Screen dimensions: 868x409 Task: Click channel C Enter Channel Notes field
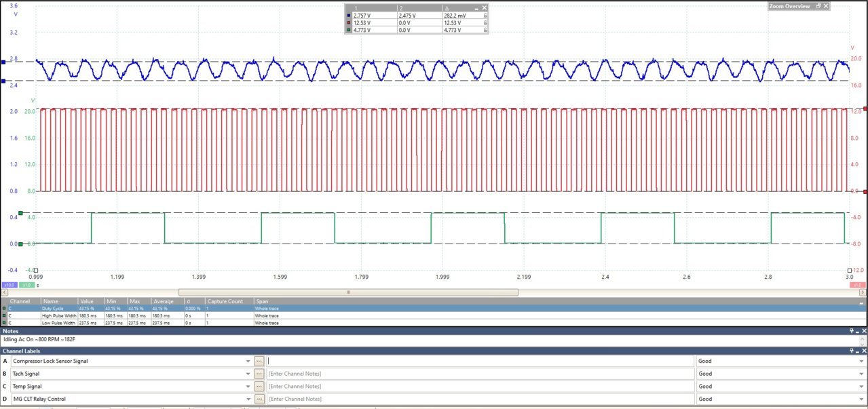[480, 386]
